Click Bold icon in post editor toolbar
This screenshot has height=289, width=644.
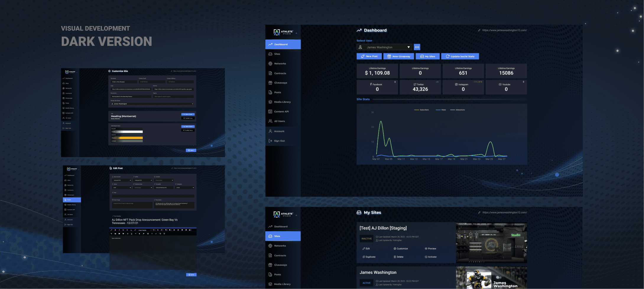[115, 230]
